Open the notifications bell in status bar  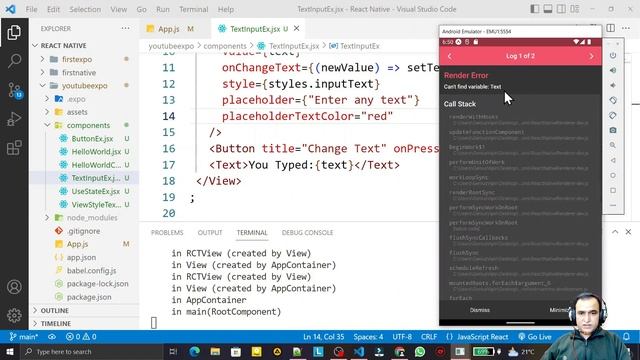pyautogui.click(x=626, y=337)
